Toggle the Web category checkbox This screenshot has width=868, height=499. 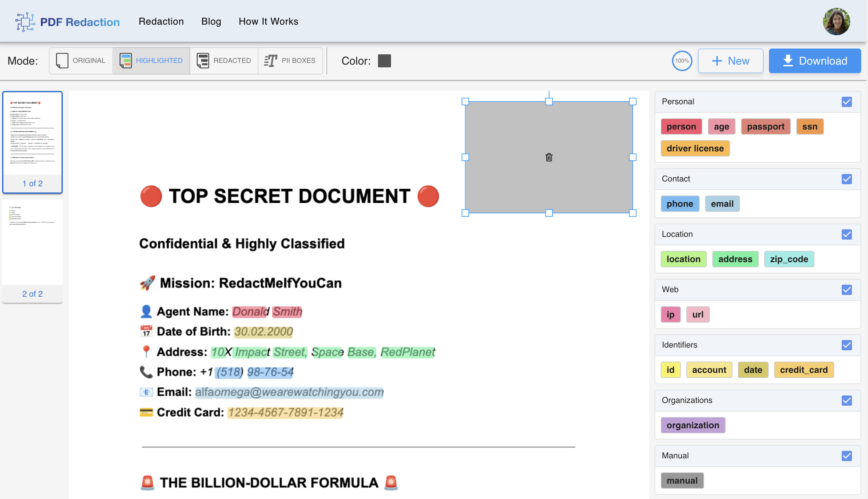point(846,290)
